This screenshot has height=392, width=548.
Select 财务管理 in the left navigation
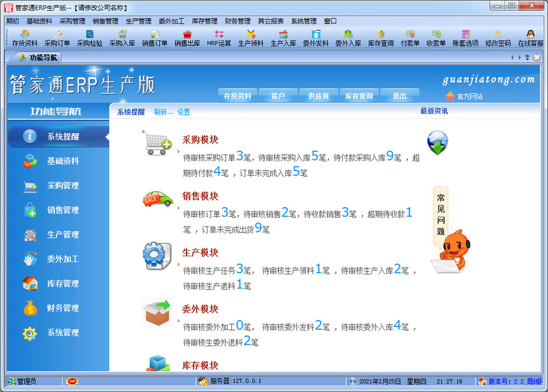point(63,309)
